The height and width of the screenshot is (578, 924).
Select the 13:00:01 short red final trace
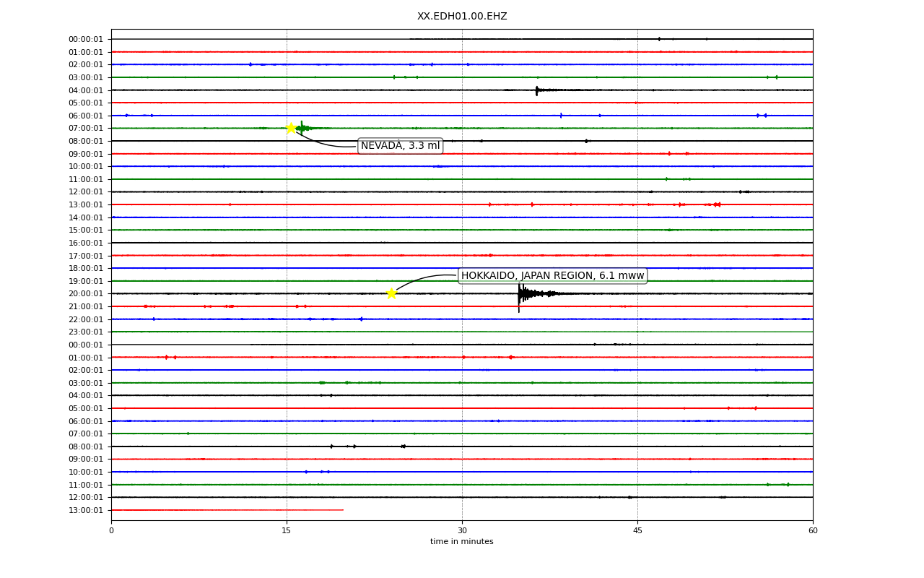[227, 510]
